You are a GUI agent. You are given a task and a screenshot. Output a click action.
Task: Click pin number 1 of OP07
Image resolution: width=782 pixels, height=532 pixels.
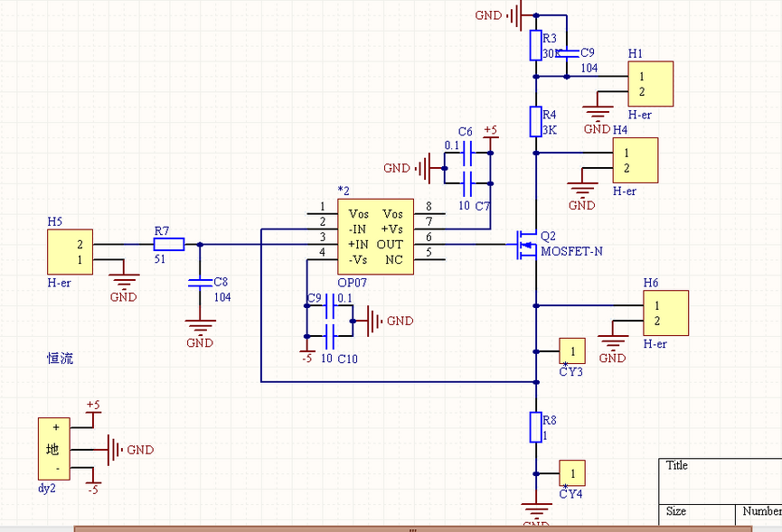pos(323,206)
